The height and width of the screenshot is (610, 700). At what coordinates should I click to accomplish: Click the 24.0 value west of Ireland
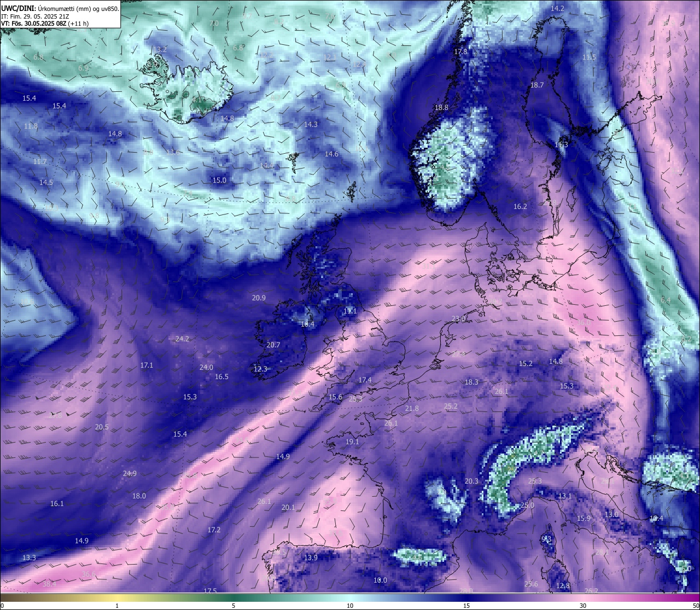[x=206, y=368]
